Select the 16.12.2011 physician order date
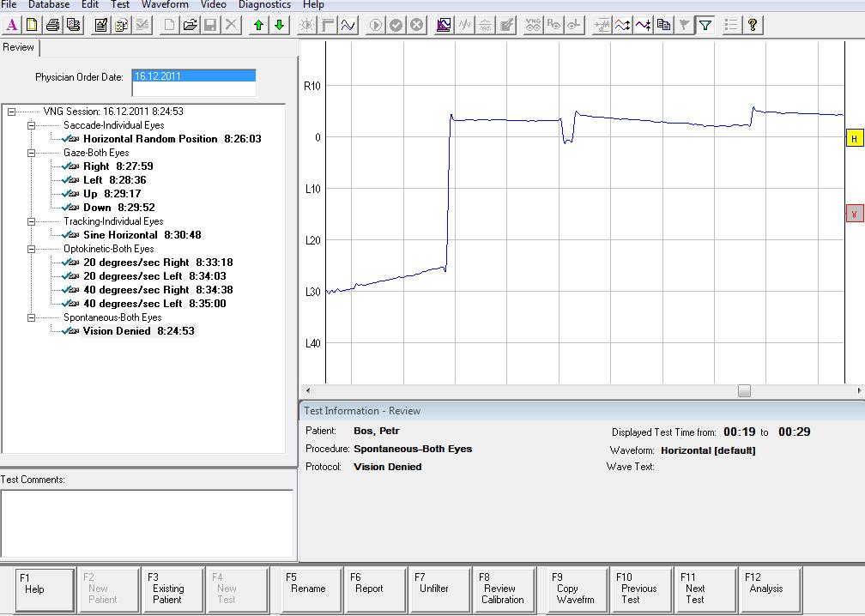Image resolution: width=865 pixels, height=616 pixels. [x=194, y=76]
